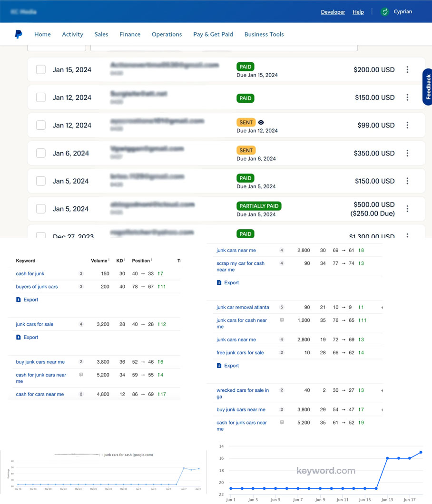The width and height of the screenshot is (432, 504).
Task: Select the checkbox for Jan 15, 2024 invoice
Action: [41, 70]
